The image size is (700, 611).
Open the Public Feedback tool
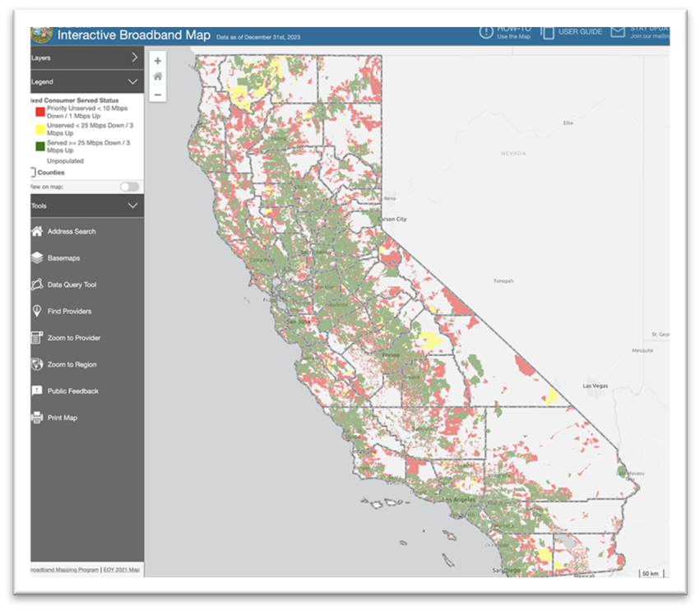(72, 391)
